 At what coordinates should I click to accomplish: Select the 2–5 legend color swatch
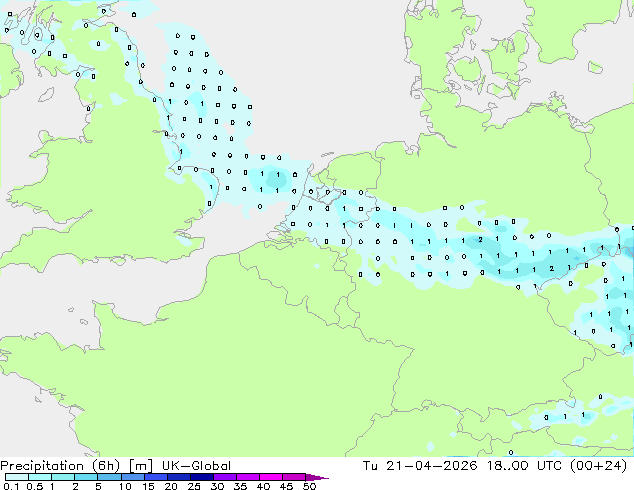86,477
